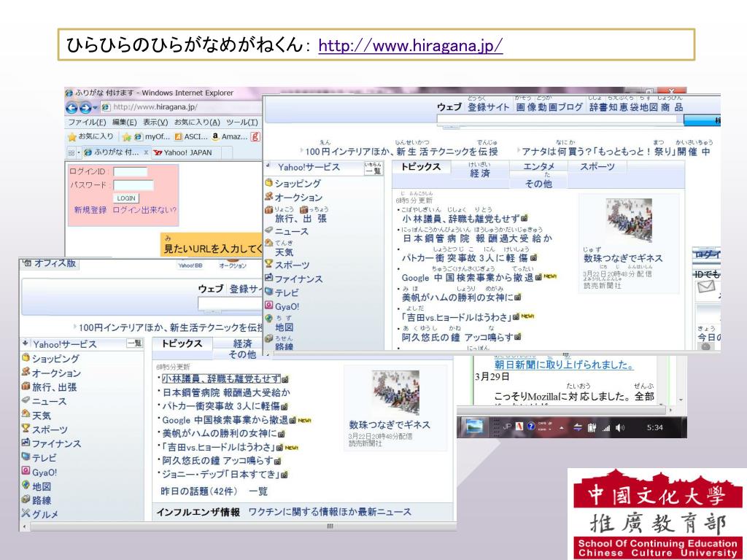This screenshot has height=560, width=747.
Task: Close the ふりがな 付... tab with its x
Action: (146, 152)
